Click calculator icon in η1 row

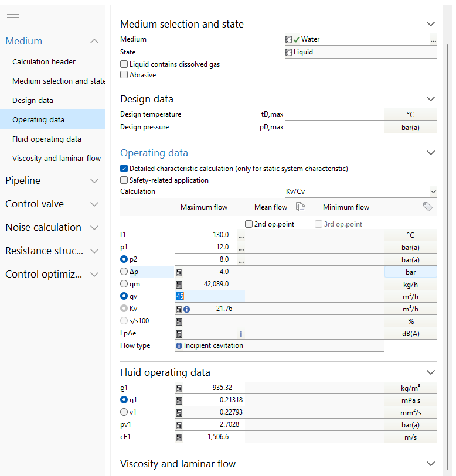pyautogui.click(x=179, y=400)
